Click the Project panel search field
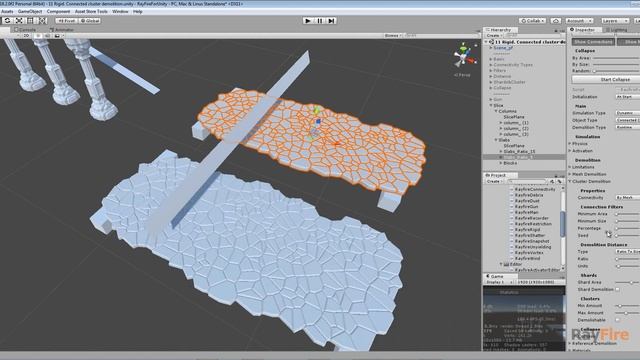 527,181
